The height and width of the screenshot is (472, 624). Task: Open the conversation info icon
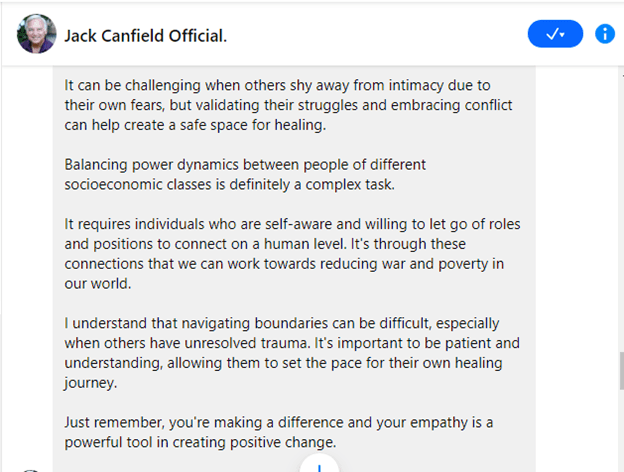pos(605,34)
